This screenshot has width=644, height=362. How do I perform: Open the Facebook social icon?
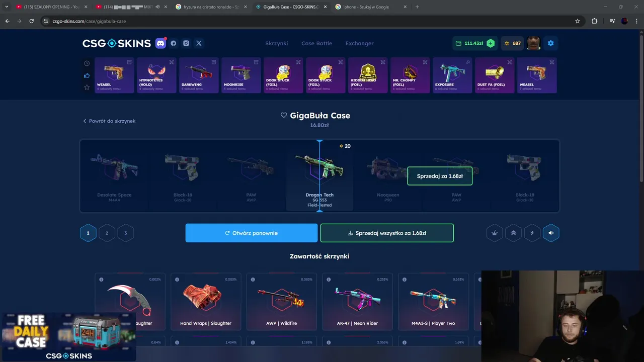click(174, 43)
